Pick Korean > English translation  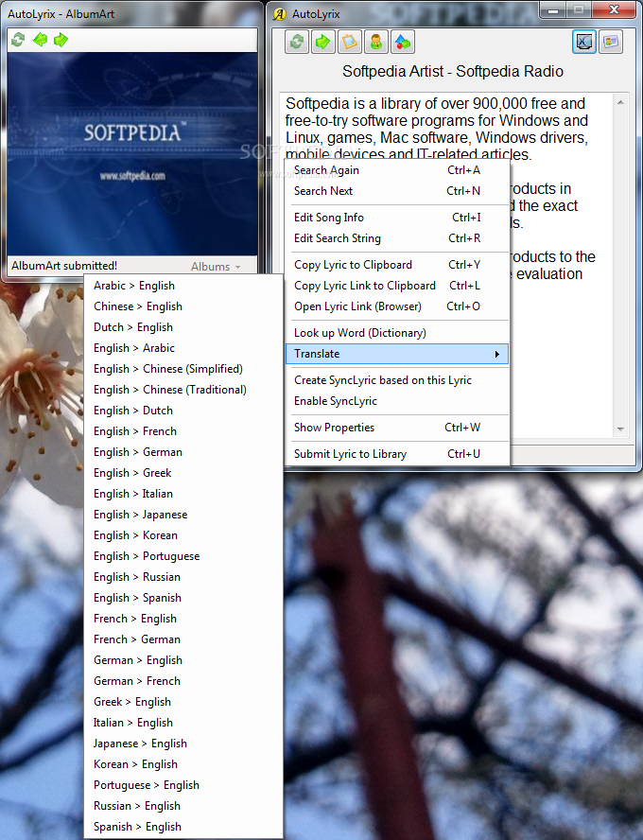pyautogui.click(x=183, y=764)
